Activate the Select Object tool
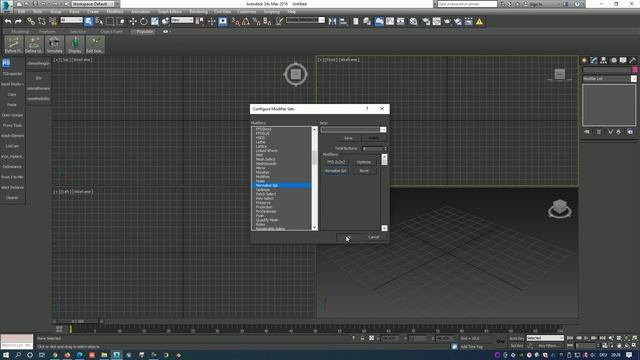 (89, 21)
